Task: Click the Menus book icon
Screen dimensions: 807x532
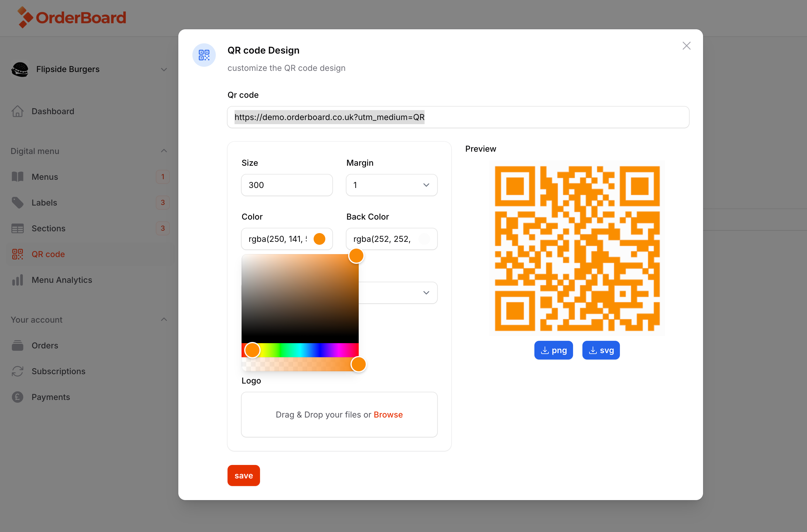Action: point(17,177)
